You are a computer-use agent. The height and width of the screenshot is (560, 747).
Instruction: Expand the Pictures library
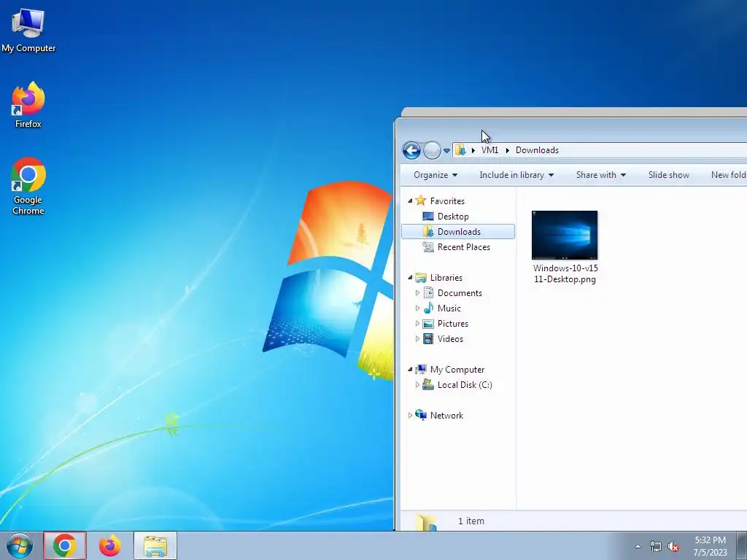point(418,323)
